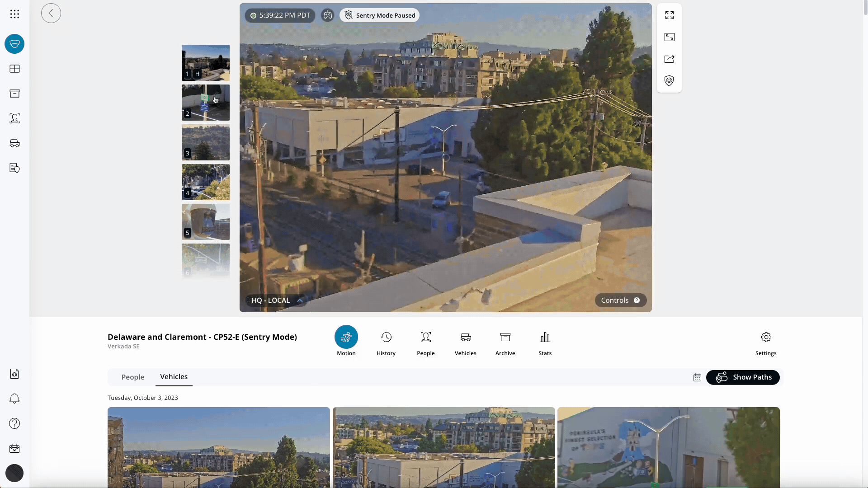This screenshot has height=488, width=868.
Task: Share the camera feed
Action: pyautogui.click(x=670, y=59)
